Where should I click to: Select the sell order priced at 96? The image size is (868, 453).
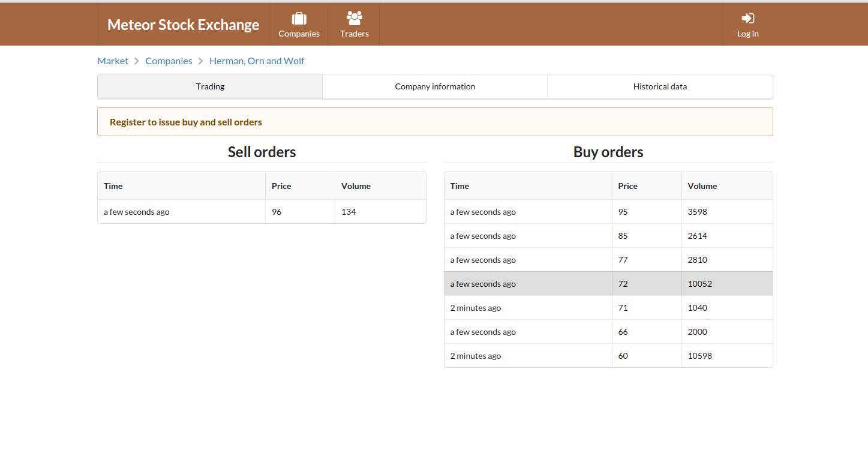click(x=262, y=212)
